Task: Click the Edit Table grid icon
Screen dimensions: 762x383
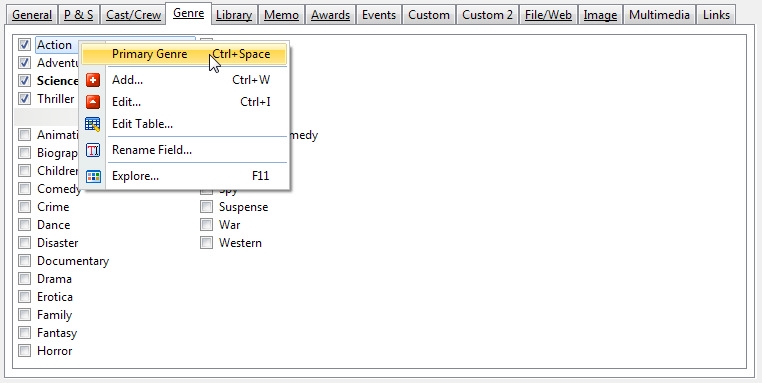Action: tap(93, 124)
